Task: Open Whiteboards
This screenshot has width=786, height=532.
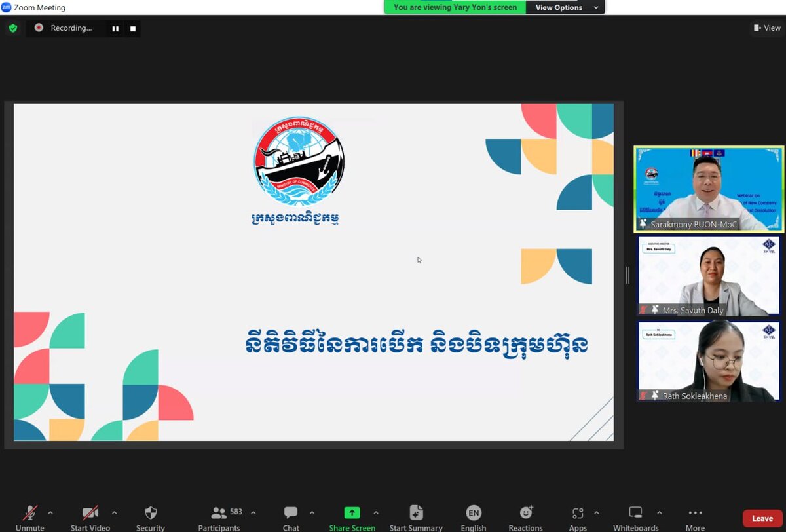Action: pyautogui.click(x=635, y=517)
